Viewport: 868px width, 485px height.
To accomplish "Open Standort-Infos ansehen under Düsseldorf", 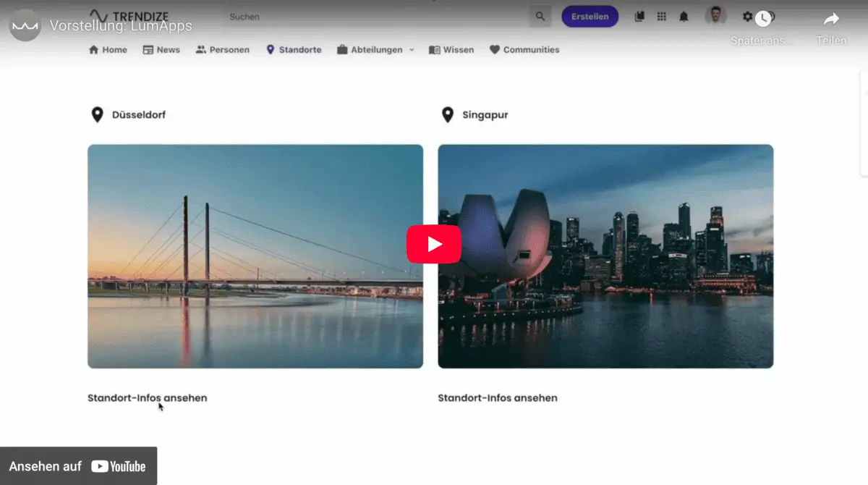I will pyautogui.click(x=148, y=397).
